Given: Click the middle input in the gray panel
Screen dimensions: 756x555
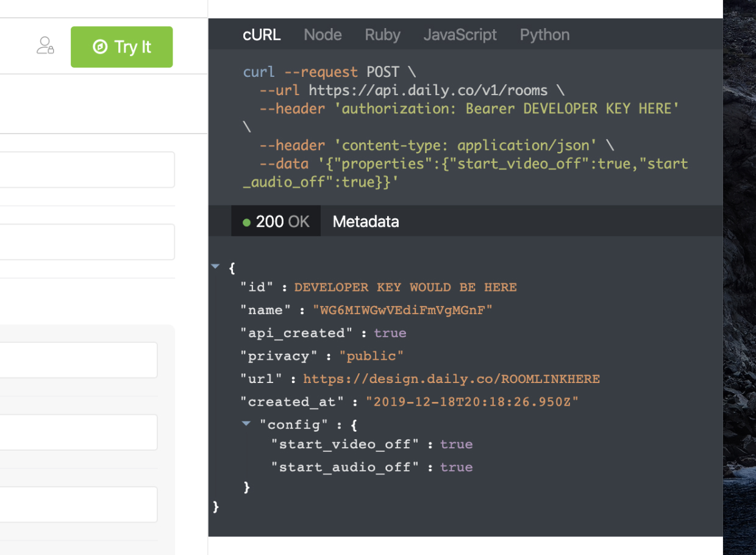Looking at the screenshot, I should [x=79, y=432].
